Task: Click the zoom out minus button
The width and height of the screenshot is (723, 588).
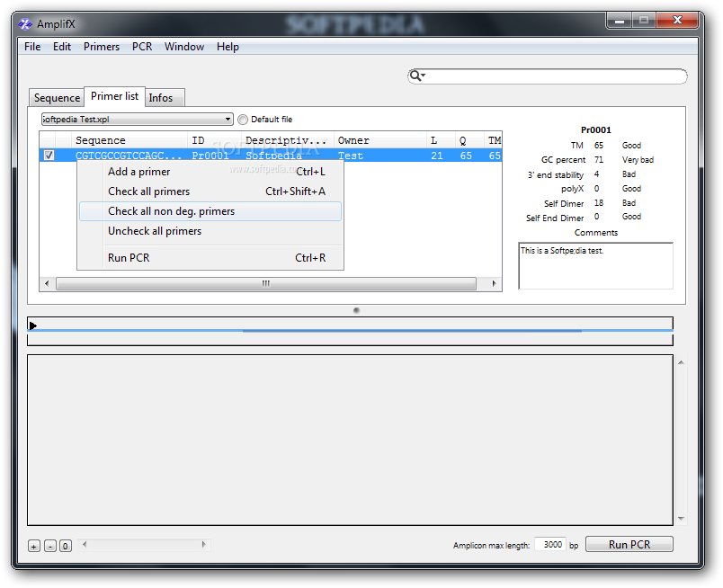Action: coord(50,546)
